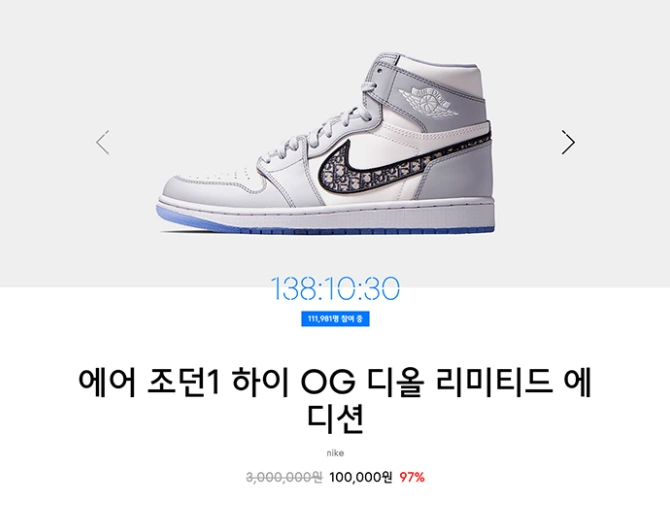
Task: Select the 100,000원 sale price
Action: [x=361, y=477]
